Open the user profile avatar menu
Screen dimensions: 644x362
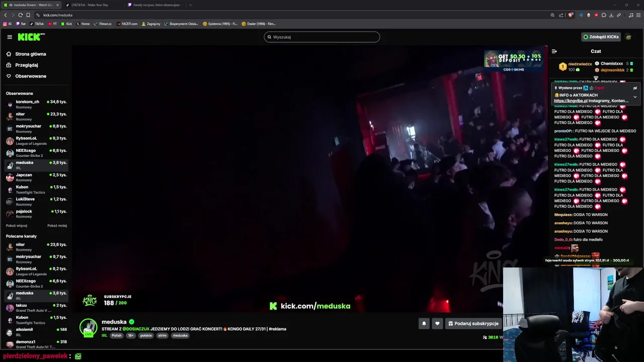point(628,37)
